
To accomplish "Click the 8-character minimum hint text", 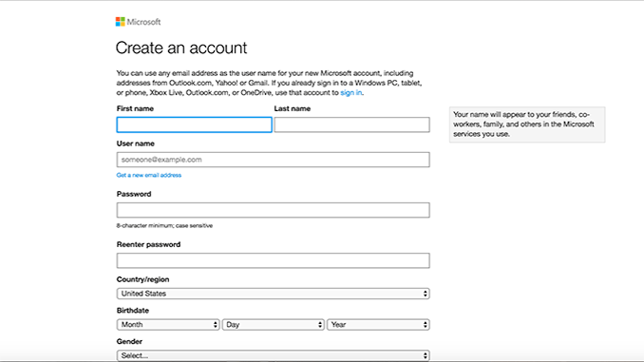I will [x=164, y=225].
